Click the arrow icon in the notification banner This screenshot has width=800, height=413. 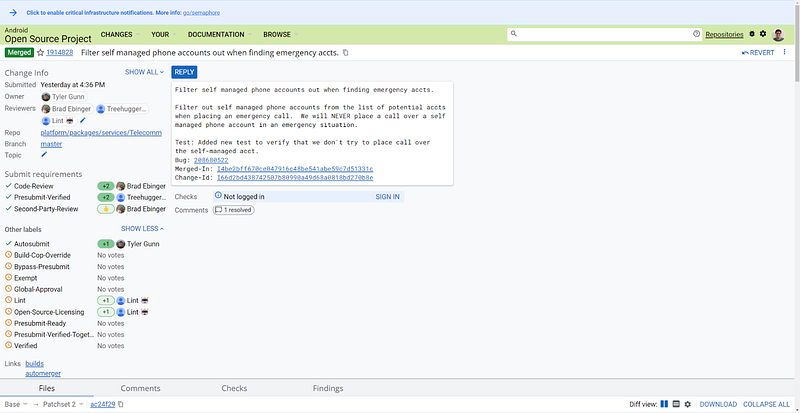[13, 13]
